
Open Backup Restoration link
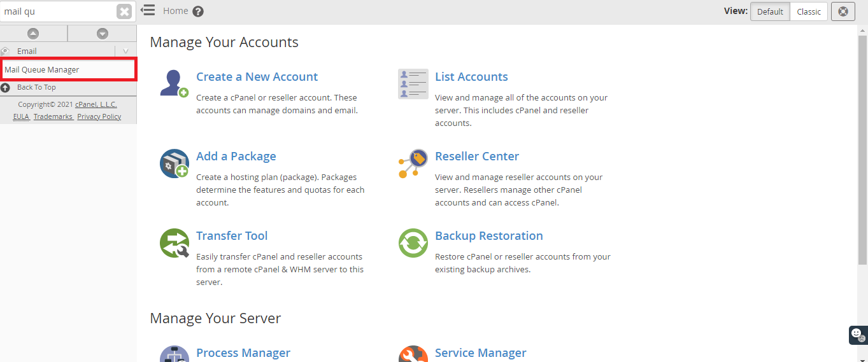pyautogui.click(x=489, y=236)
